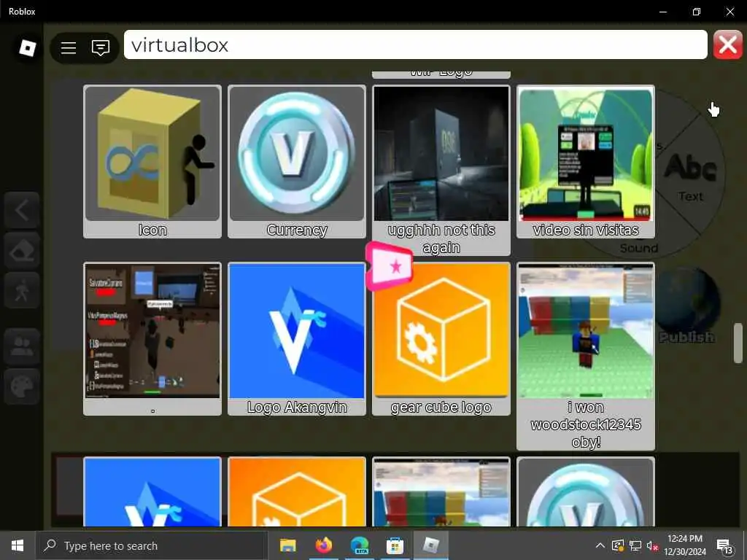
Task: Select bottom-row orange cube thumbnail
Action: 297,492
